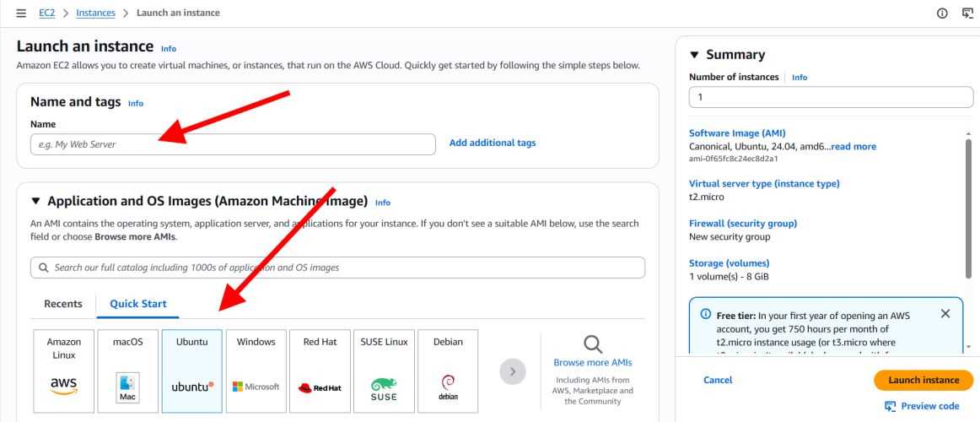Viewport: 980px width, 422px height.
Task: Click the Browse more AMIs magnifier icon
Action: click(x=593, y=343)
